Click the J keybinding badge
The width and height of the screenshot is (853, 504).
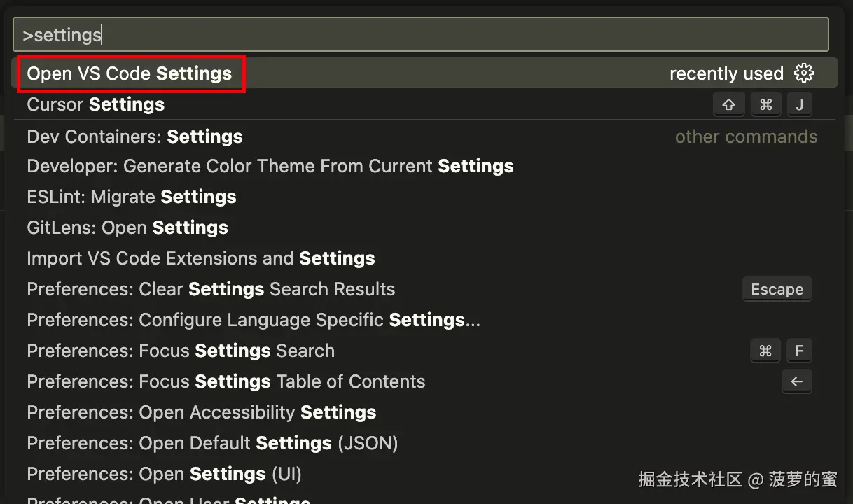tap(799, 104)
